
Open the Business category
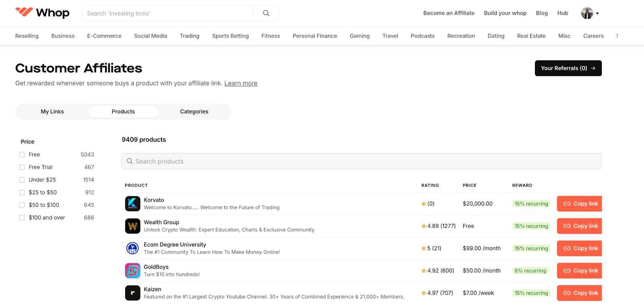pyautogui.click(x=63, y=36)
